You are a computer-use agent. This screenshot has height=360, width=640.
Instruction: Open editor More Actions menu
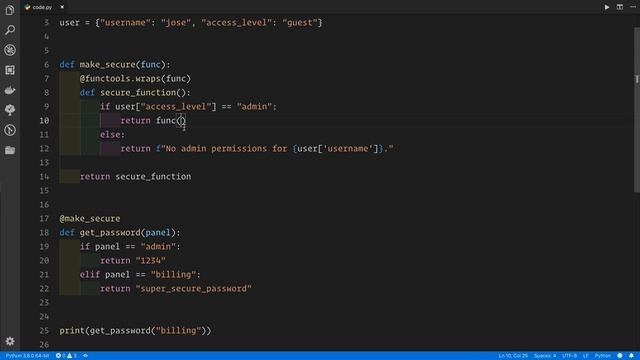(x=633, y=7)
